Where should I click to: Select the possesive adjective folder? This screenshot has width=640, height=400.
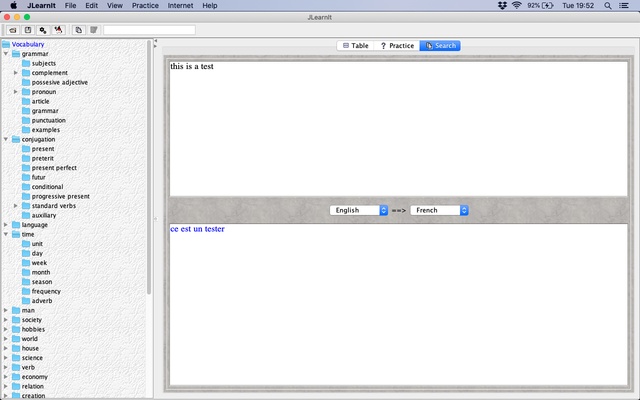[x=55, y=82]
